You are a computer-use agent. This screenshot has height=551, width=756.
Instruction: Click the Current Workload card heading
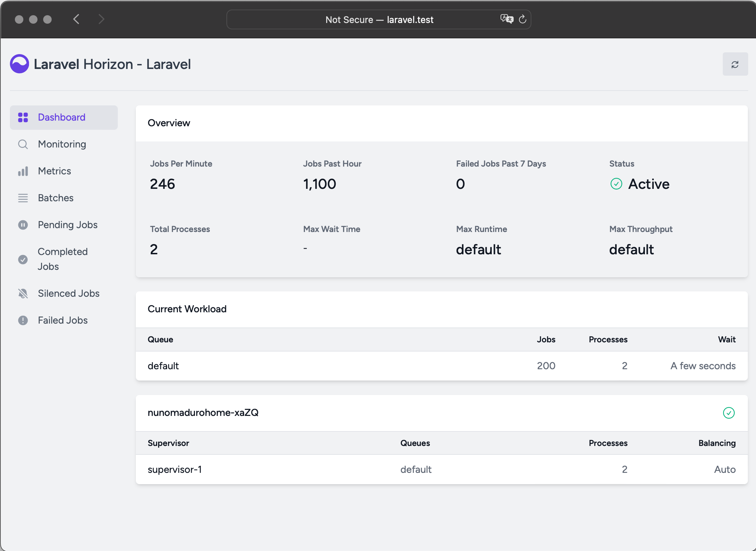[187, 309]
